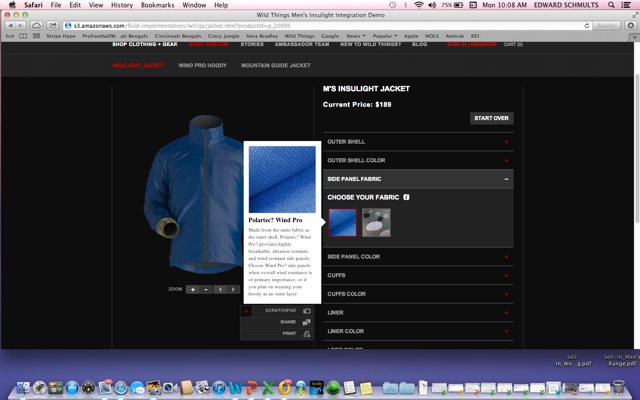The width and height of the screenshot is (640, 400).
Task: Open the History menu
Action: (122, 5)
